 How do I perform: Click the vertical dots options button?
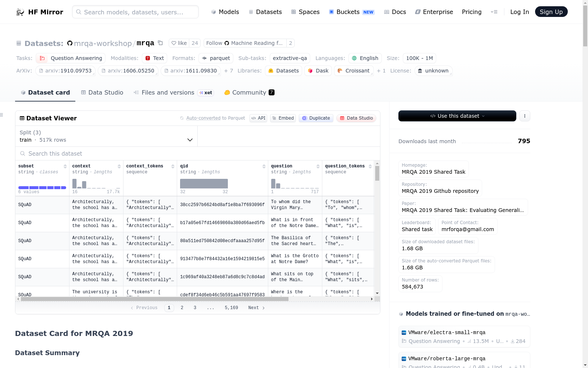tap(525, 116)
